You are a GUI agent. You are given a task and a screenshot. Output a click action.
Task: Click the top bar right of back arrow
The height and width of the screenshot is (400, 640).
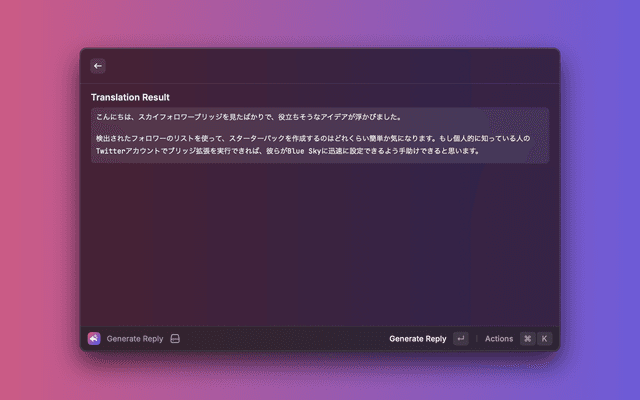click(330, 66)
